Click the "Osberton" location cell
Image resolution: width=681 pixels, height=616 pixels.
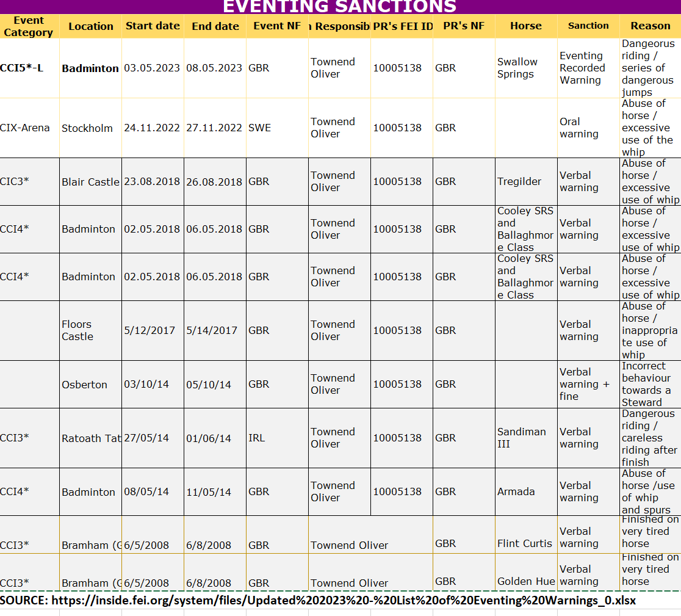(91, 385)
